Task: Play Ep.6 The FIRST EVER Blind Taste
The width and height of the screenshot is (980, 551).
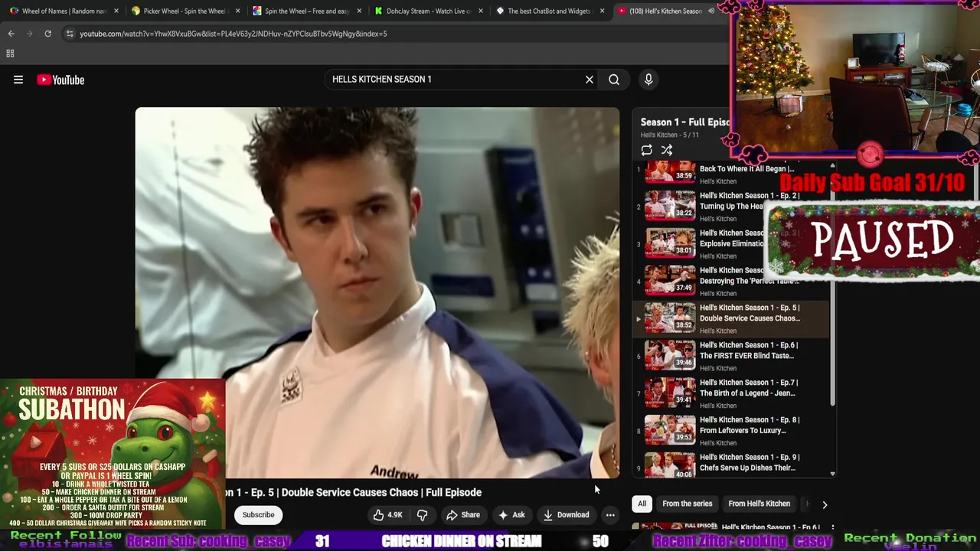Action: pos(731,356)
